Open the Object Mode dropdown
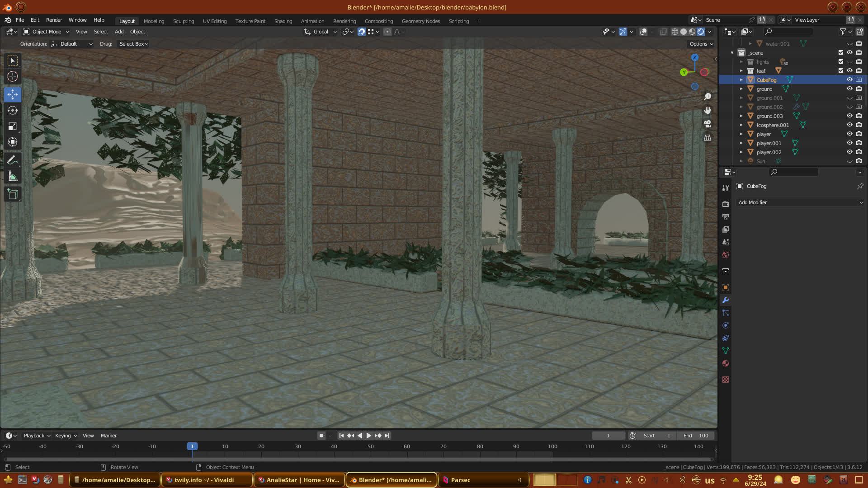The width and height of the screenshot is (868, 488). point(46,32)
